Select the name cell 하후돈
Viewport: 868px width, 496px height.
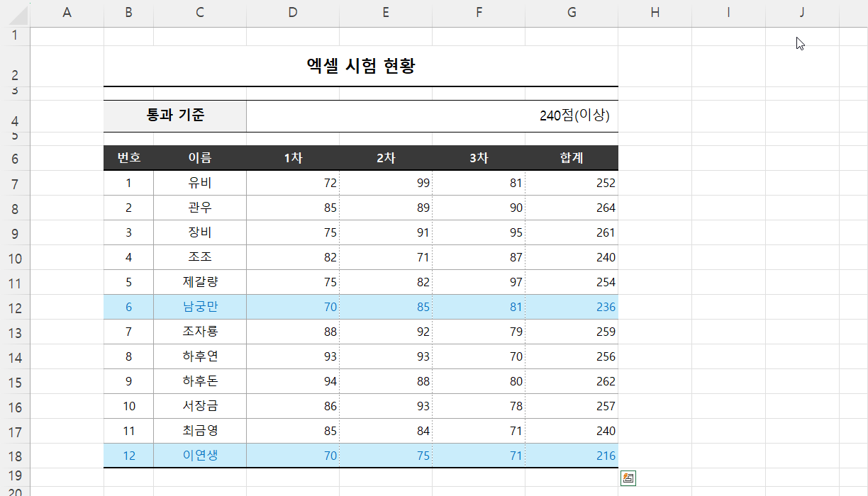(x=200, y=381)
